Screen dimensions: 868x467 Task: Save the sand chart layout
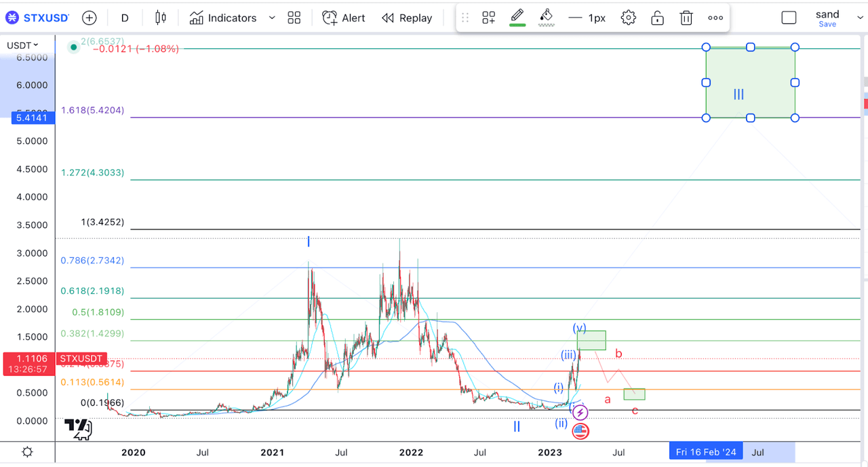(x=827, y=24)
